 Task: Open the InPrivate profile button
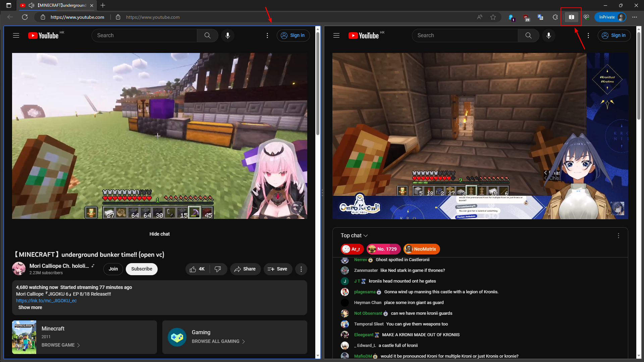click(610, 17)
